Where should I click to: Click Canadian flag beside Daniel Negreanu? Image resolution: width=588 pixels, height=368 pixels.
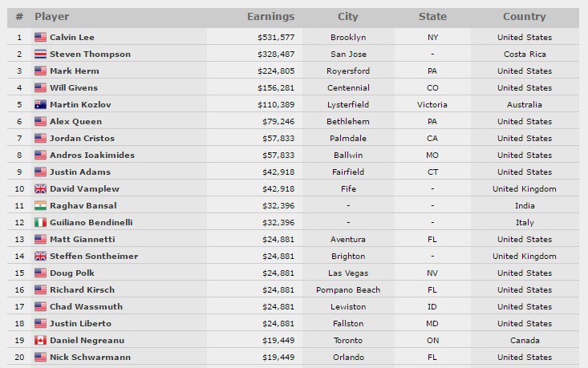[x=40, y=340]
